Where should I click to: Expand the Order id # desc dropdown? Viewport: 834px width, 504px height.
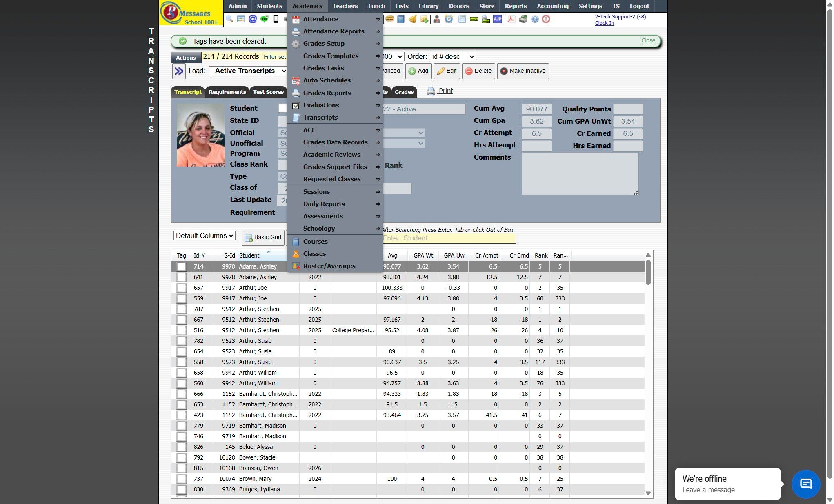(453, 57)
